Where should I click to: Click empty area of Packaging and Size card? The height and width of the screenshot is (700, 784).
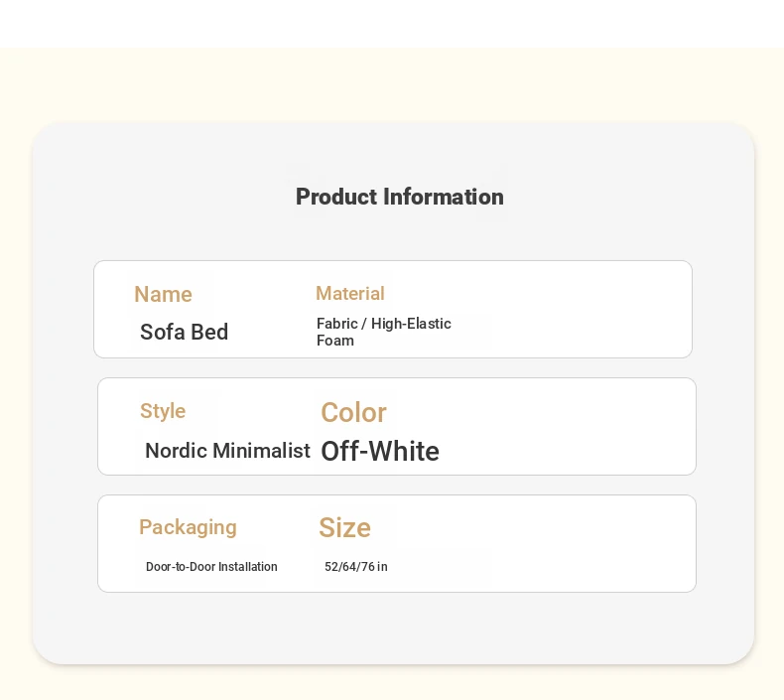(575, 543)
